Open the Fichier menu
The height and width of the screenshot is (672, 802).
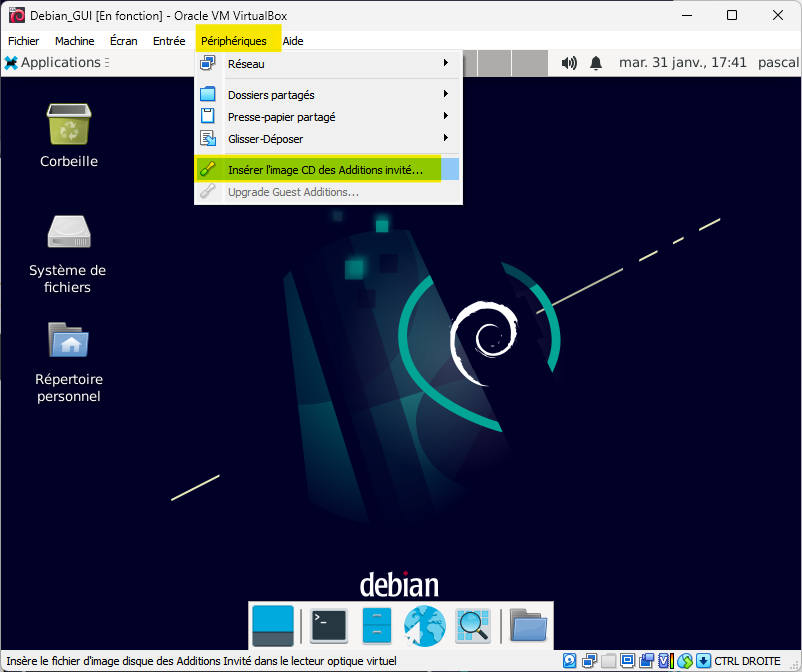point(24,41)
